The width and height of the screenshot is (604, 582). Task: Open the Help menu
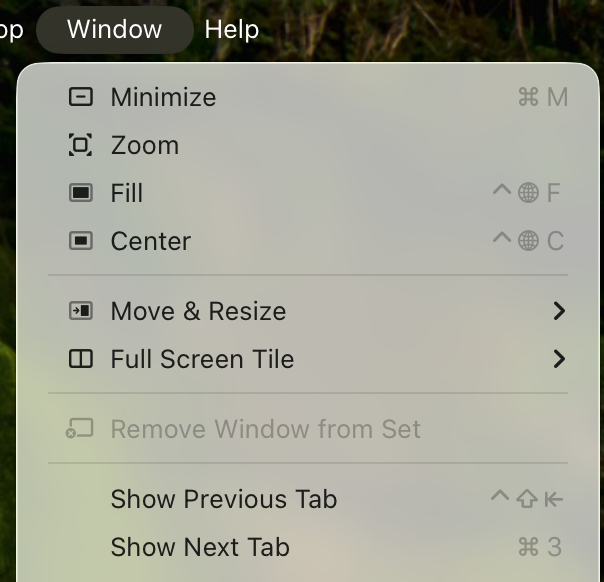(x=232, y=29)
